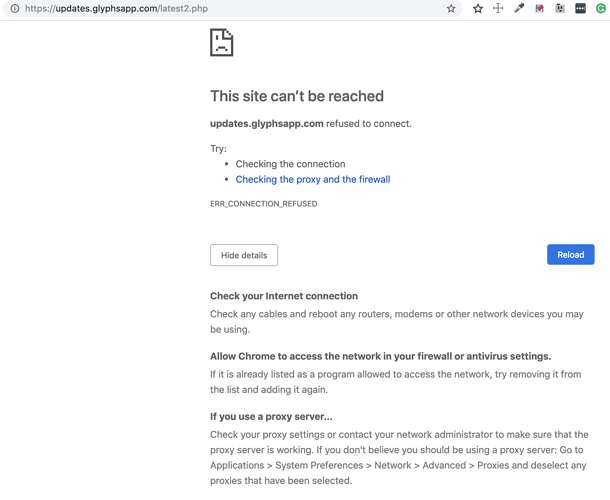Click bold updates.glyphsapp.com text
This screenshot has width=610, height=500.
266,124
